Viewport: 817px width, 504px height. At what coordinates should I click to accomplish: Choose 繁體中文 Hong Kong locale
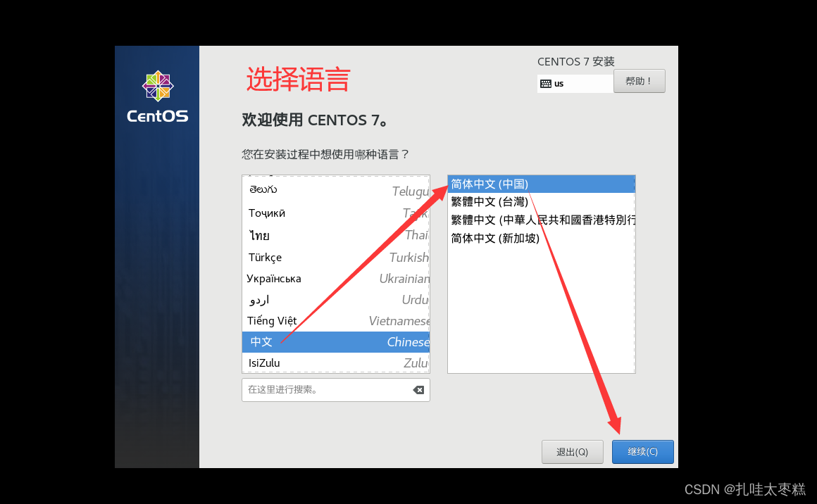click(542, 220)
